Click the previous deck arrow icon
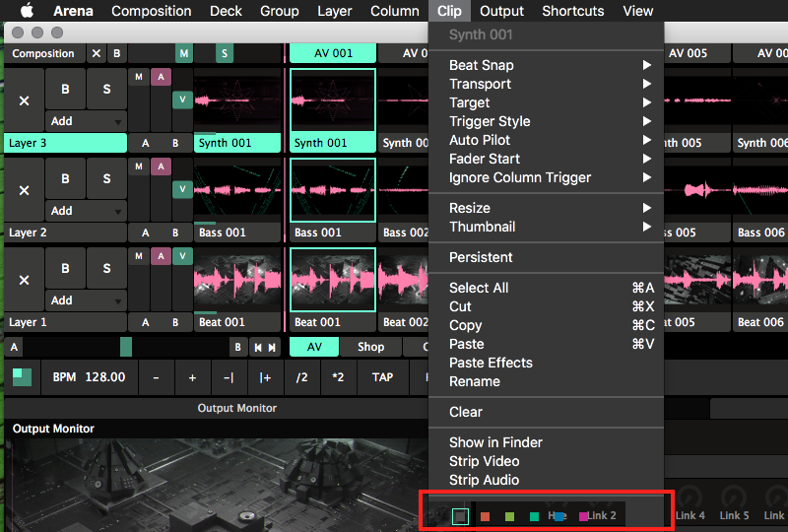Viewport: 788px width, 532px height. pyautogui.click(x=257, y=347)
